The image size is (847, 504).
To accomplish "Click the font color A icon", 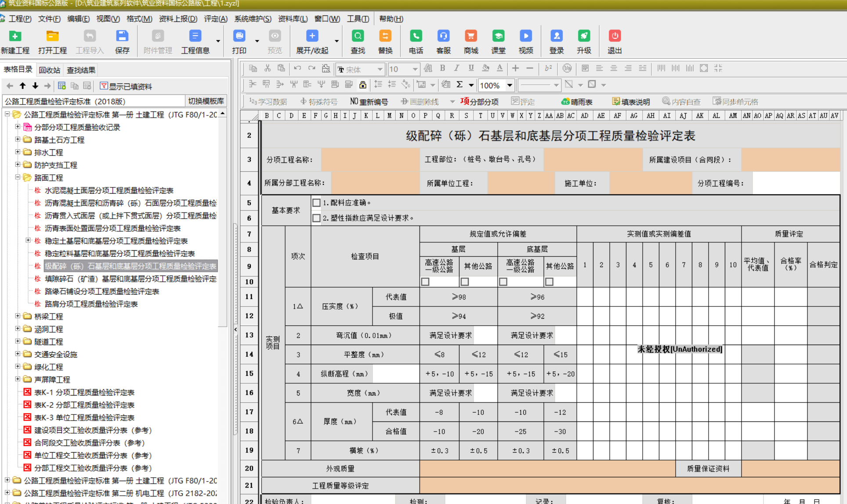I will (500, 68).
